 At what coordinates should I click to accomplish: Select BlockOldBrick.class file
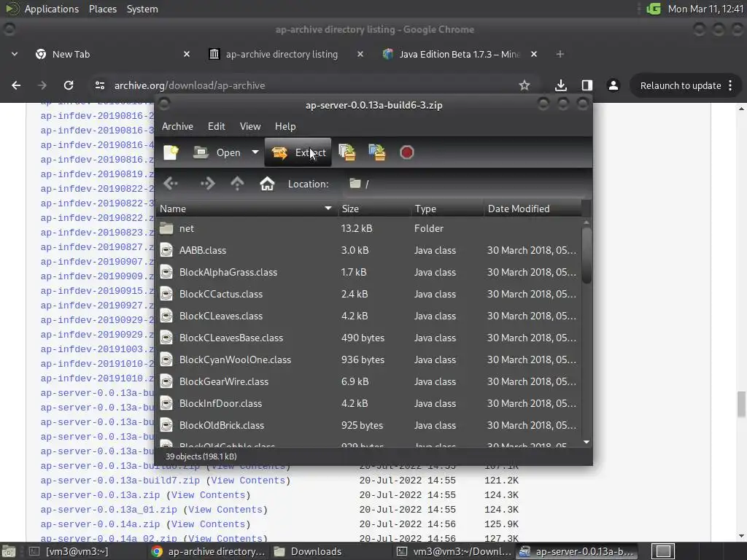coord(368,426)
